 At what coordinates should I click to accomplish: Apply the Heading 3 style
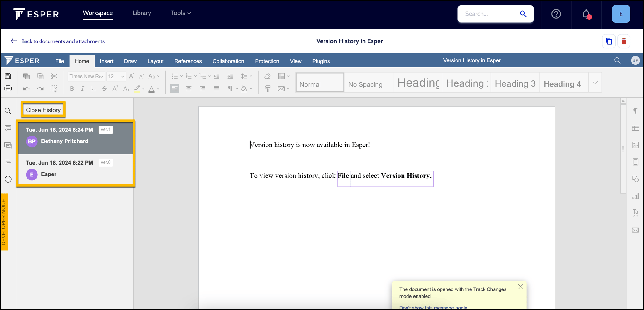(515, 83)
